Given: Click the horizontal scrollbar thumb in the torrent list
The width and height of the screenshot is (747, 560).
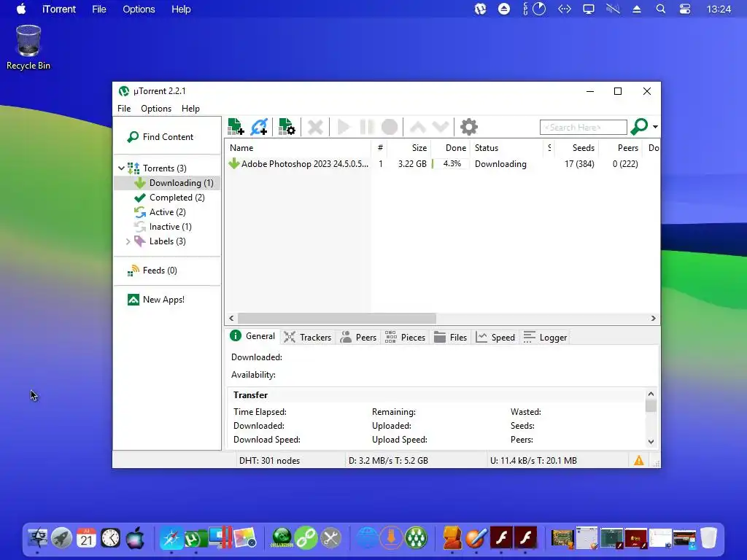Looking at the screenshot, I should coord(337,319).
